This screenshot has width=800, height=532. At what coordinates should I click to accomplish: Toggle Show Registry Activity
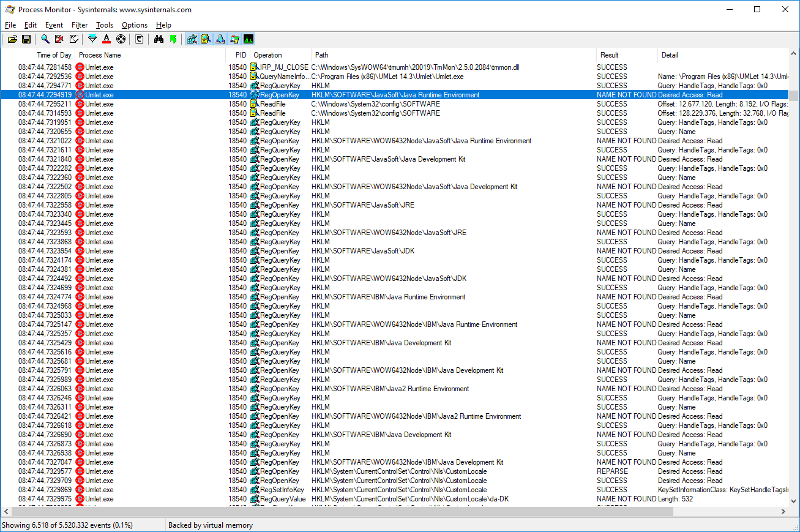[x=192, y=39]
